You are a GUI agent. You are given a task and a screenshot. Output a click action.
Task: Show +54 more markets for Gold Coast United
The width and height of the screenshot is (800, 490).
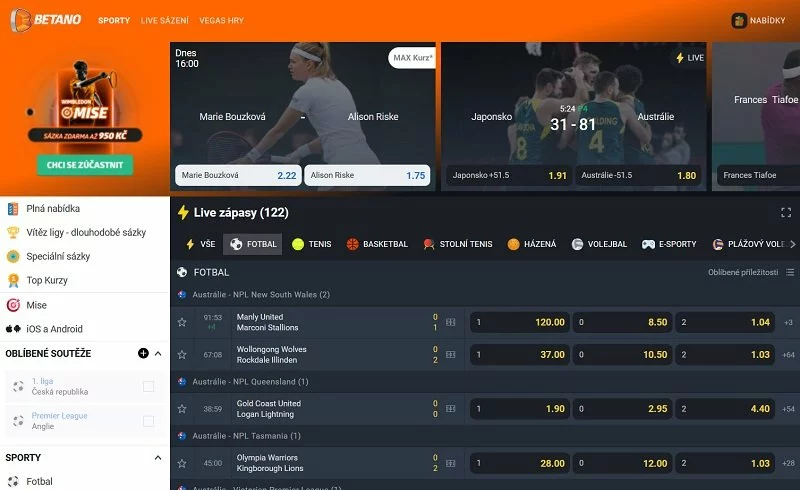pos(788,408)
